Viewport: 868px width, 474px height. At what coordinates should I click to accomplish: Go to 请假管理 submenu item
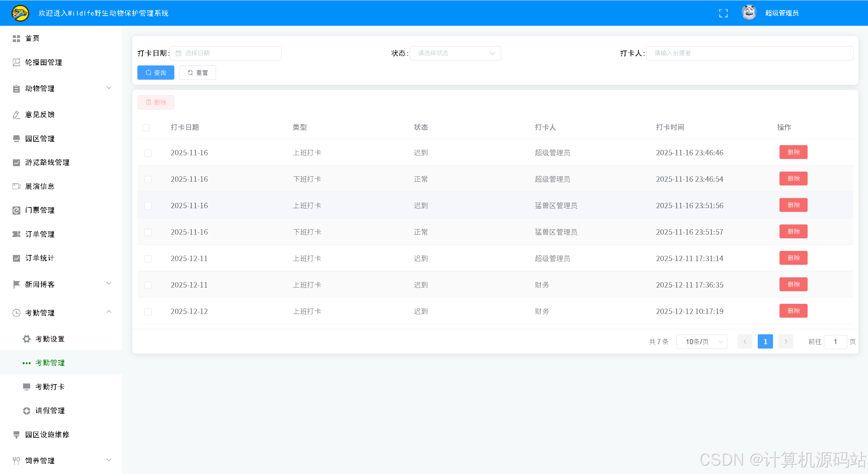61,411
